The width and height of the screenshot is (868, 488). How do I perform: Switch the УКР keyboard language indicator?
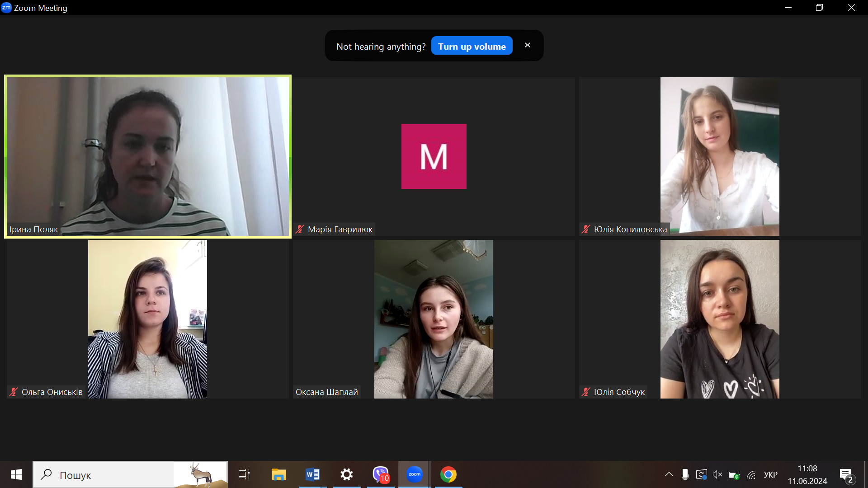coord(770,474)
